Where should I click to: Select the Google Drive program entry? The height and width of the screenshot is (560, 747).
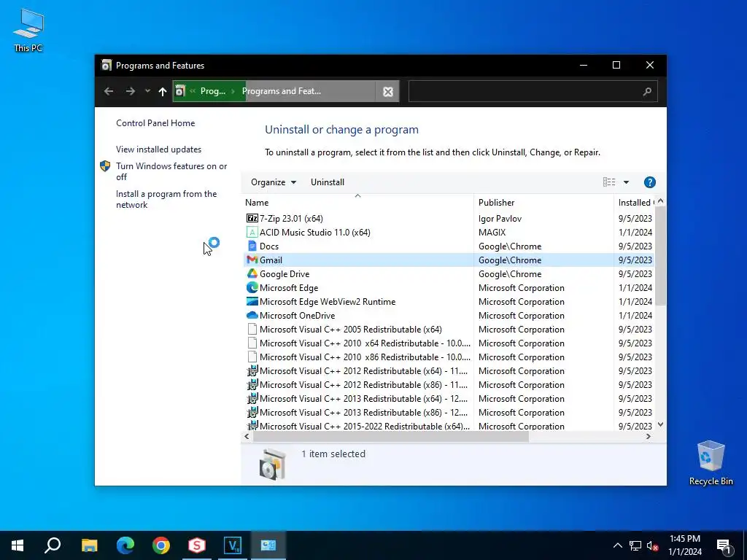[448, 274]
